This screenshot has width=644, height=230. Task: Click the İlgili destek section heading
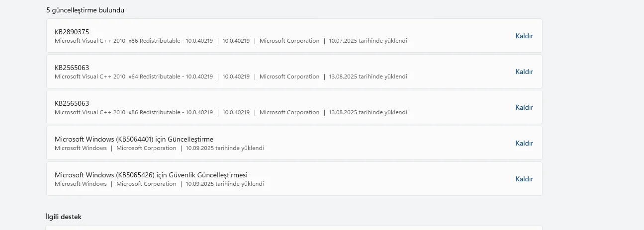[63, 217]
